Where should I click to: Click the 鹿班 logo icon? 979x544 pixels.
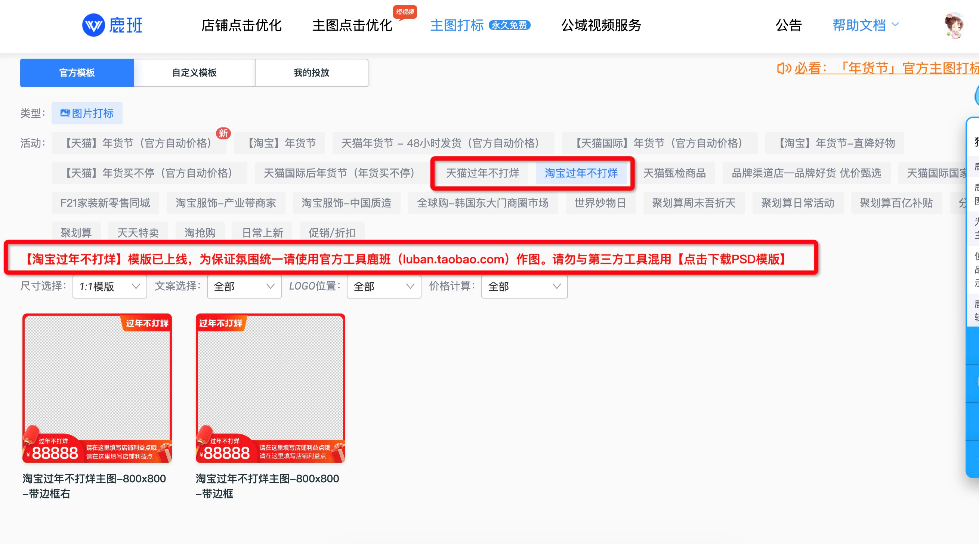pyautogui.click(x=93, y=25)
